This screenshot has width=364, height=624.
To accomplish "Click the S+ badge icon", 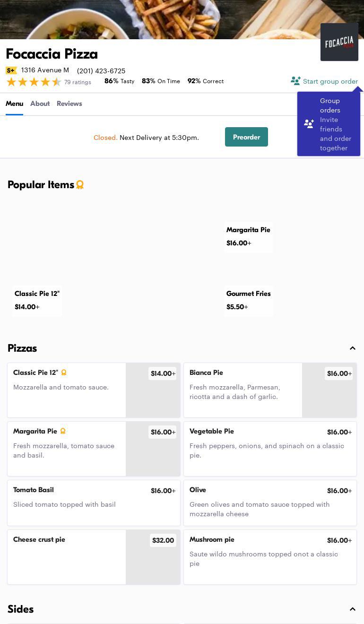I will (x=11, y=70).
